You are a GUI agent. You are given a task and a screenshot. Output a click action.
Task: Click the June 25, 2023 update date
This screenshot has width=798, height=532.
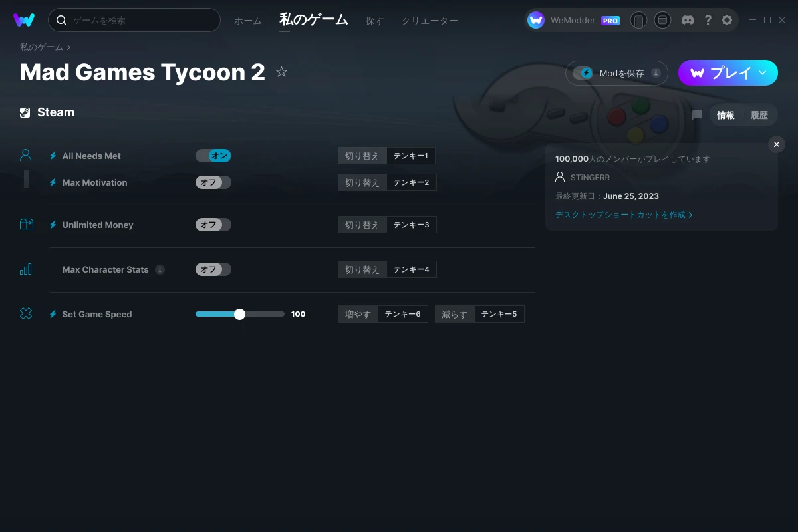coord(631,196)
